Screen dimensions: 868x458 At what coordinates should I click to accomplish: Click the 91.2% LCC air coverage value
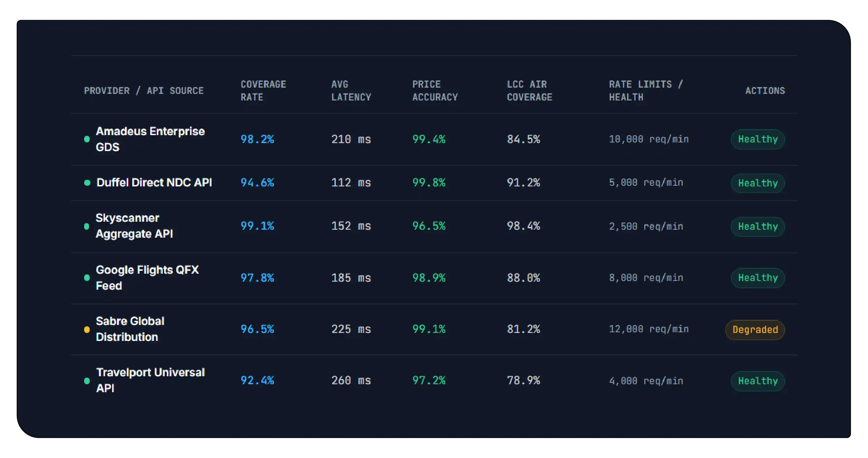(x=524, y=183)
